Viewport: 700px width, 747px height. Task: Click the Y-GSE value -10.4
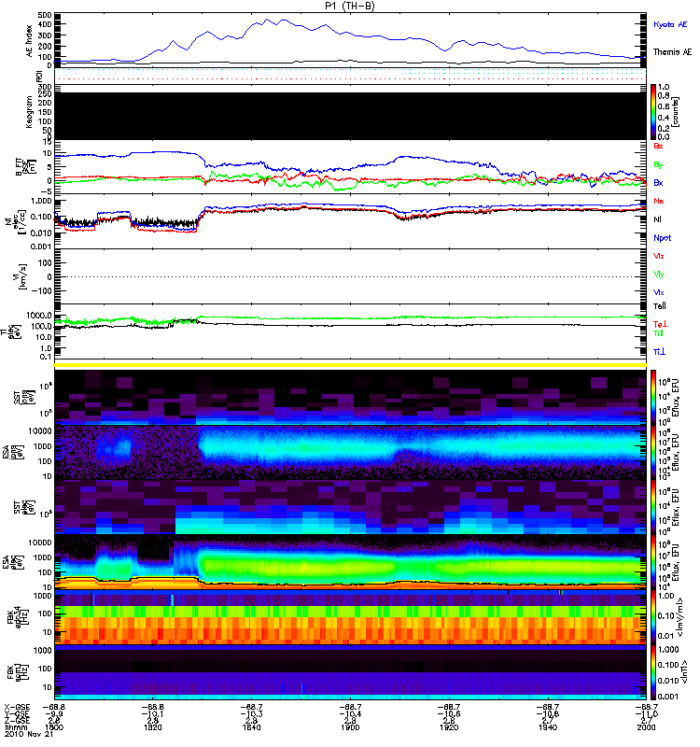pyautogui.click(x=350, y=714)
